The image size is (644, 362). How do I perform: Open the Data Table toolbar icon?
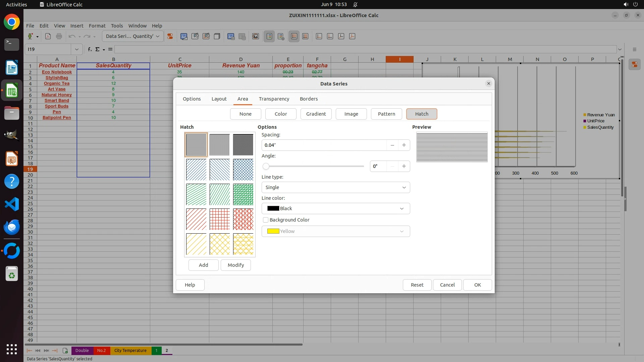pos(231,36)
